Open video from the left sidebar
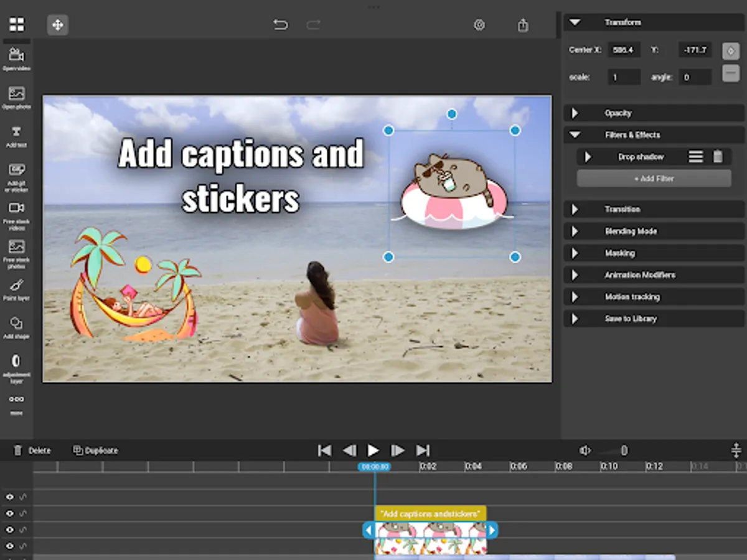This screenshot has width=747, height=560. tap(16, 56)
